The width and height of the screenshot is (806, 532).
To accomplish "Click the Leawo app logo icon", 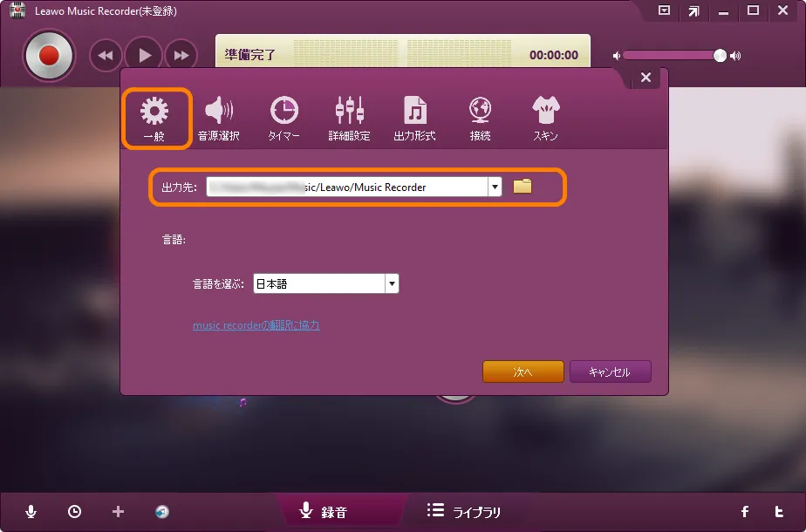I will point(17,10).
